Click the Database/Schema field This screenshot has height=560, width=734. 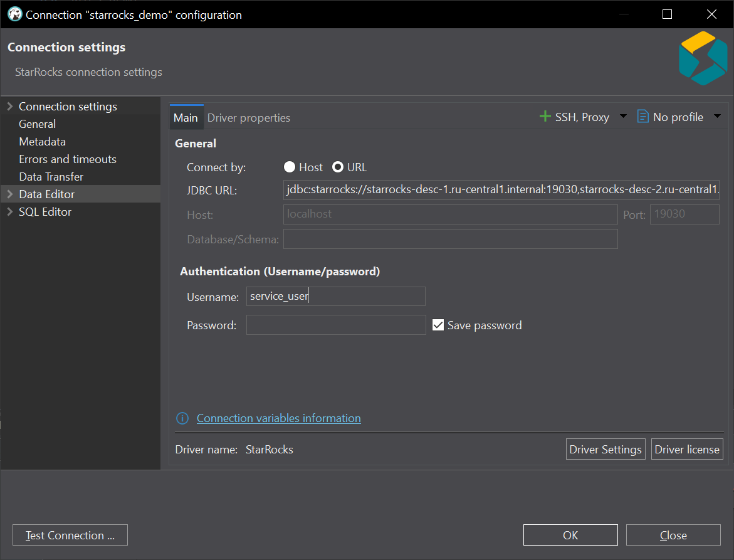click(450, 239)
